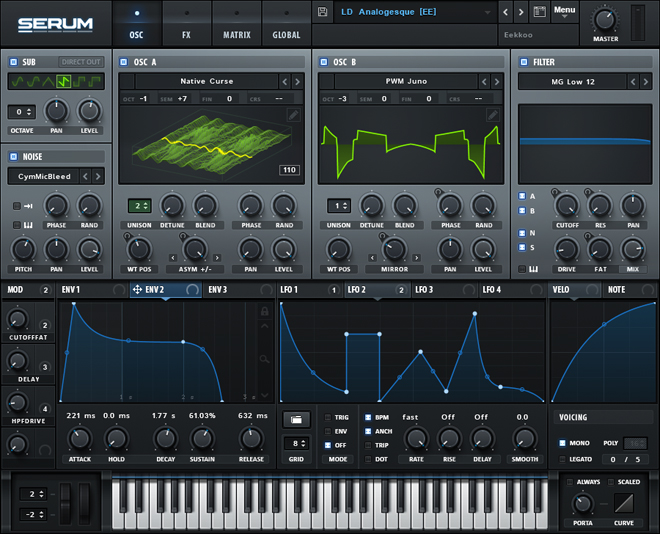Disable the Filter power switch

tap(523, 62)
